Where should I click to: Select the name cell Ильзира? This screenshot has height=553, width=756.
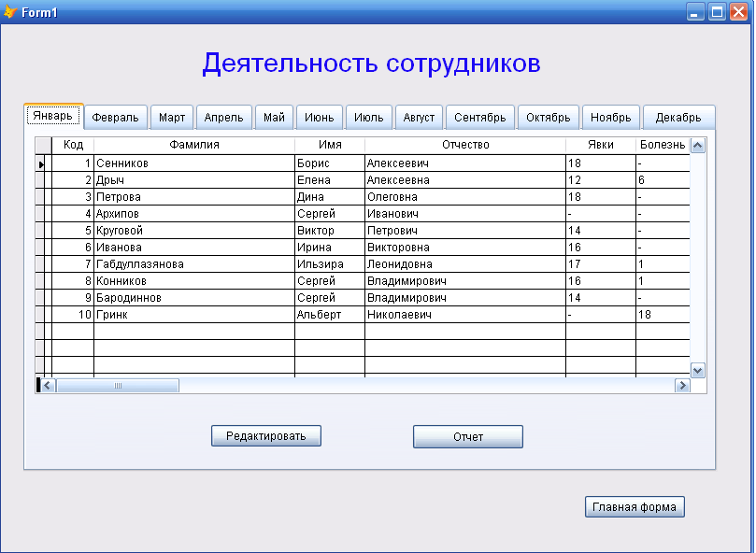coord(330,264)
